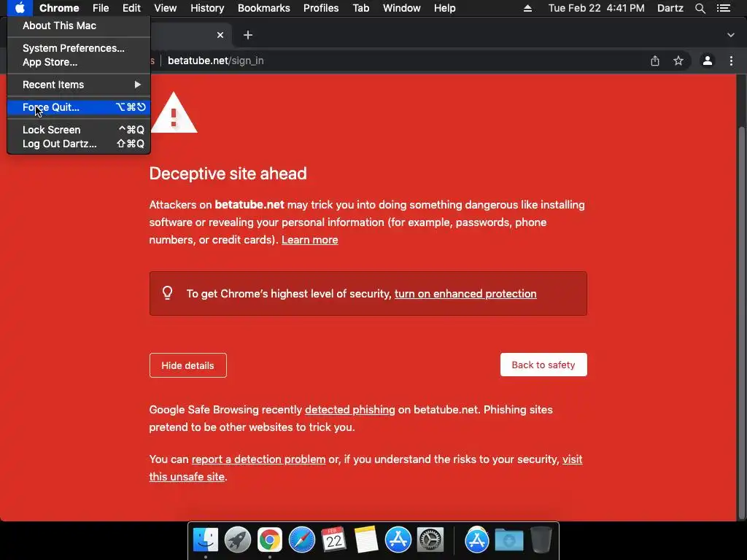Add a new tab with plus icon

coord(248,35)
